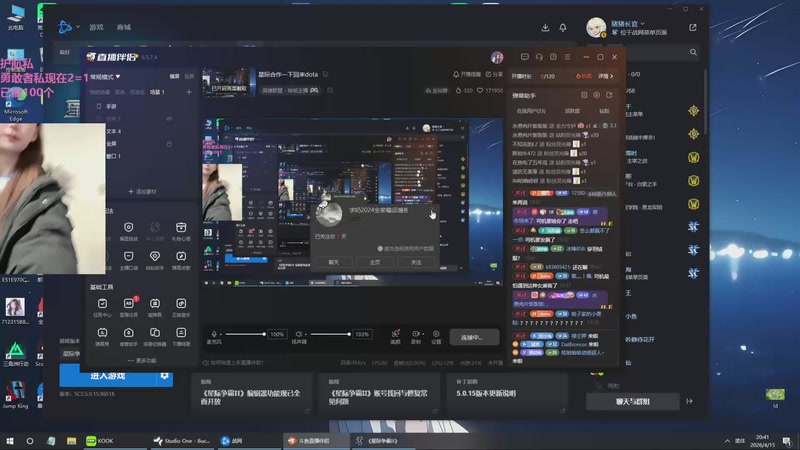Click the 进入游戏 play button
800x450 pixels.
[x=108, y=376]
